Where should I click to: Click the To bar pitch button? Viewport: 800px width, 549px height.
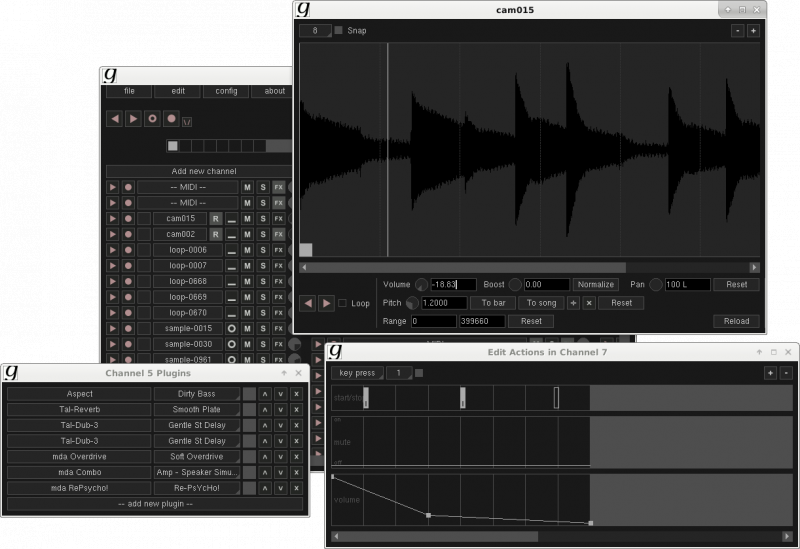coord(493,303)
